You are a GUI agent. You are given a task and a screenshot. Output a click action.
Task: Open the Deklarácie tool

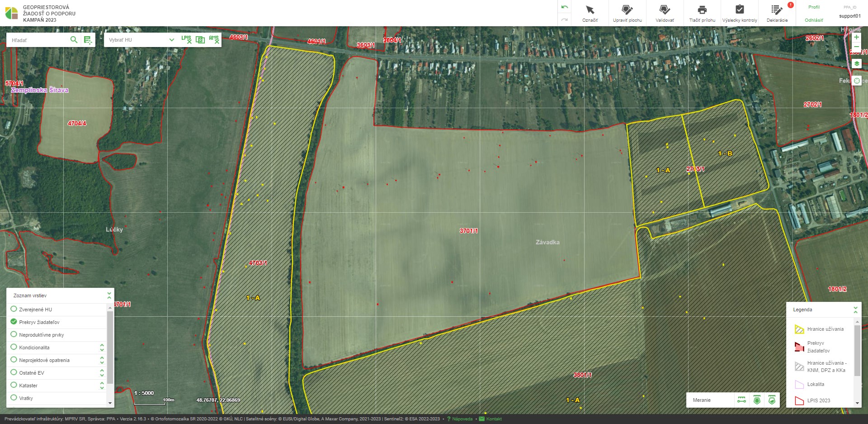click(777, 13)
